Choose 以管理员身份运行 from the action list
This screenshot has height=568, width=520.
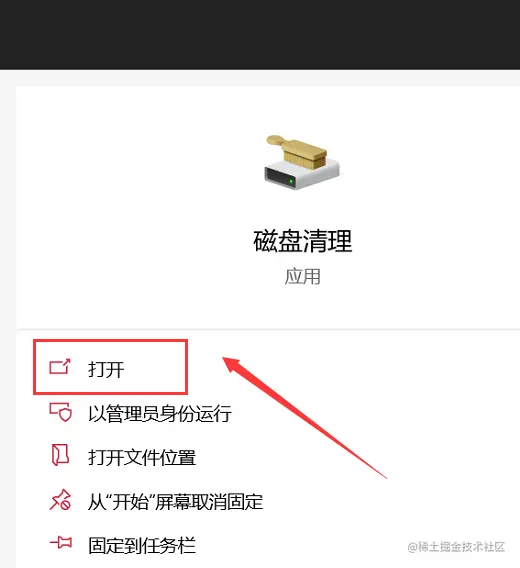(x=160, y=413)
